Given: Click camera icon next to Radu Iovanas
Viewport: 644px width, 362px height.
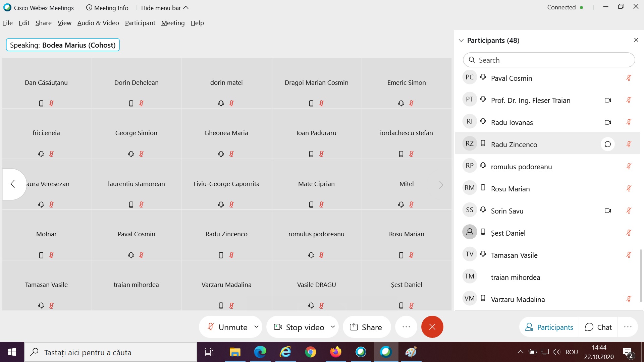Looking at the screenshot, I should [x=607, y=122].
